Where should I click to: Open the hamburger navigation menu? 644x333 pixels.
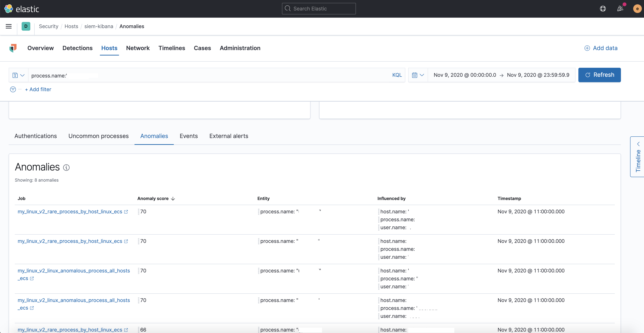coord(8,26)
